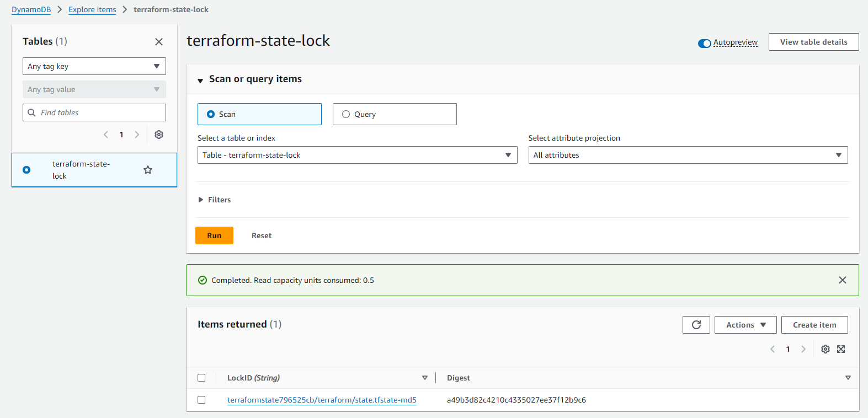This screenshot has width=868, height=418.
Task: Go to previous tables page
Action: coord(106,135)
